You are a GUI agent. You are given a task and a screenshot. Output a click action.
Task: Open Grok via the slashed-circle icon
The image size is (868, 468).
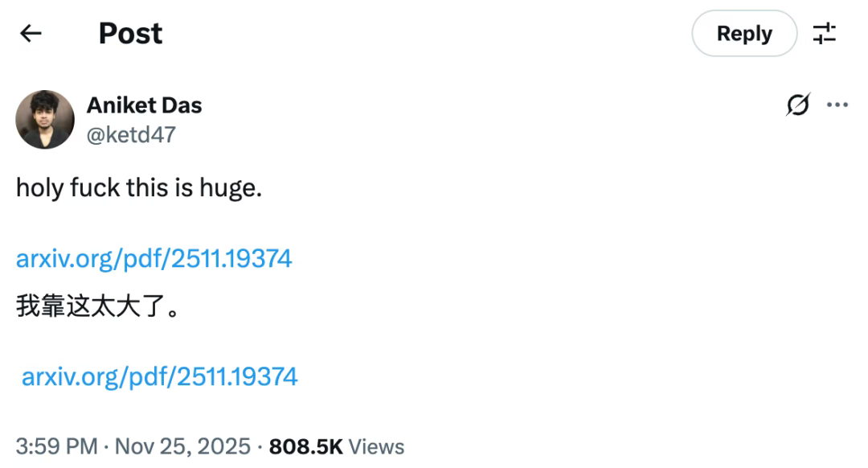pyautogui.click(x=798, y=105)
